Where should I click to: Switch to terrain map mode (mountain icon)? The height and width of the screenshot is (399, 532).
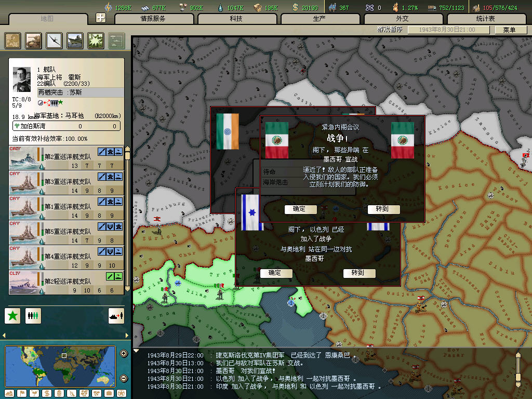click(x=9, y=393)
